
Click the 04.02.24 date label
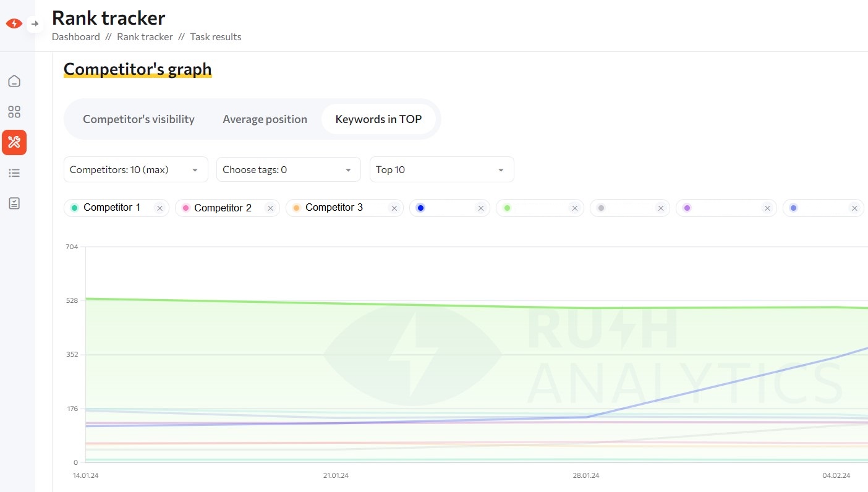(x=836, y=475)
